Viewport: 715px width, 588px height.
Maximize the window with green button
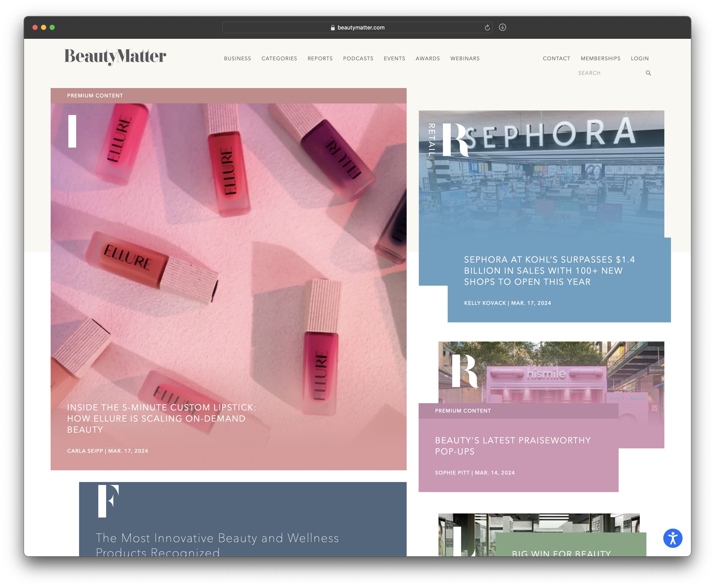52,27
